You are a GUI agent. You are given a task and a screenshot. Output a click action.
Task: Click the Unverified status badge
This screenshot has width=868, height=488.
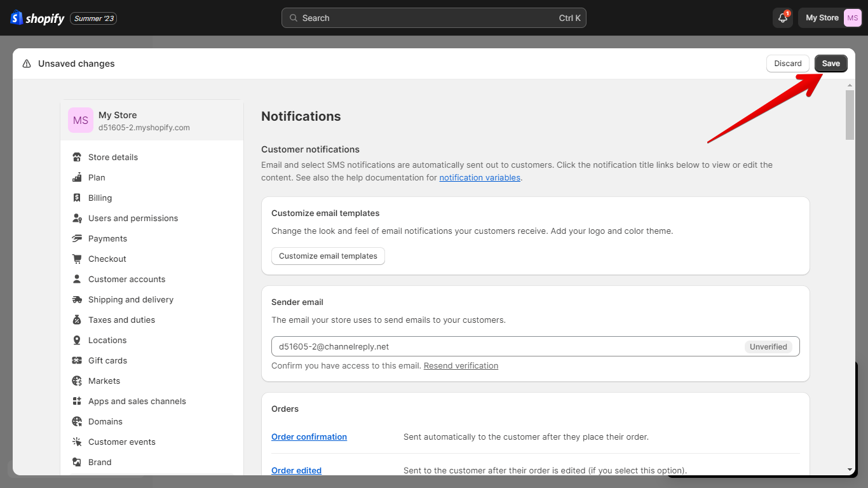pyautogui.click(x=768, y=347)
